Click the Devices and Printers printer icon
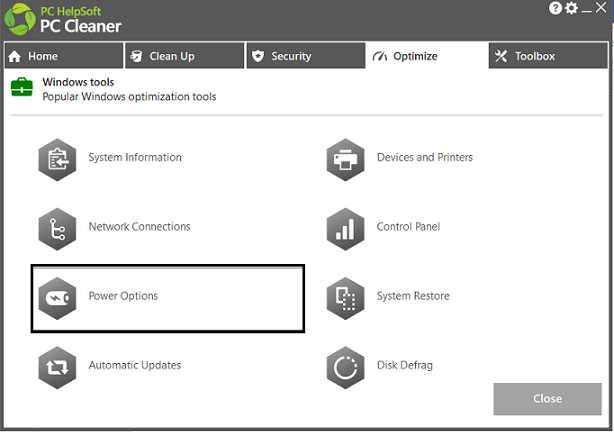 pos(345,160)
